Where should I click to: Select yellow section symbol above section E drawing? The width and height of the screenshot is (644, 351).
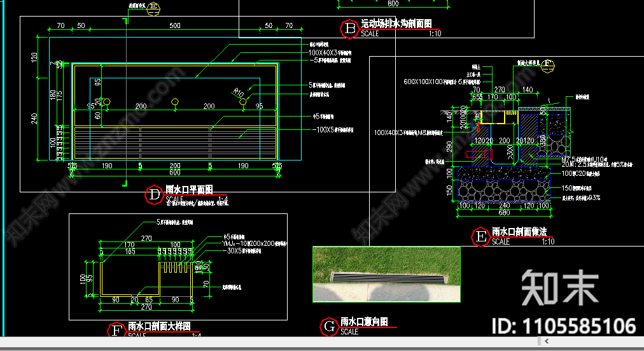pos(549,64)
